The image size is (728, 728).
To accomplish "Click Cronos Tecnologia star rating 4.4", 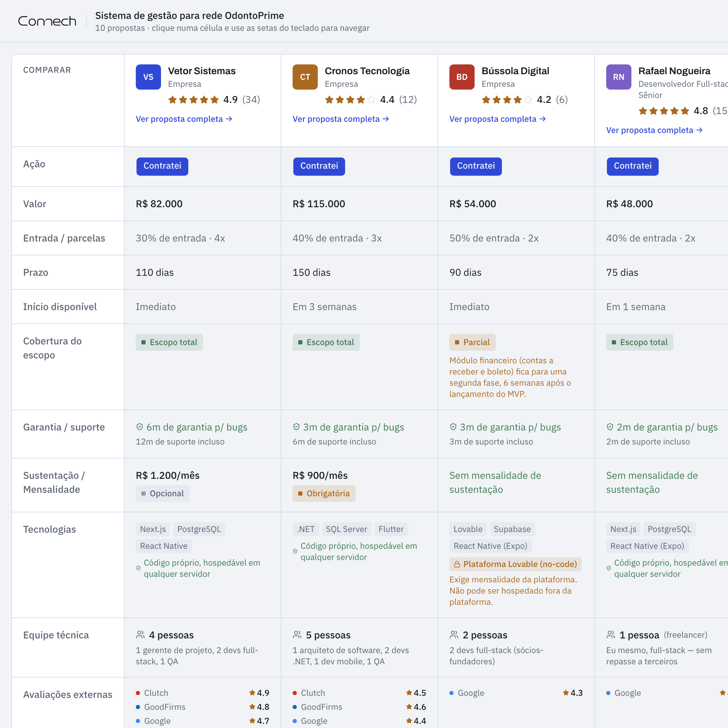I will (371, 99).
